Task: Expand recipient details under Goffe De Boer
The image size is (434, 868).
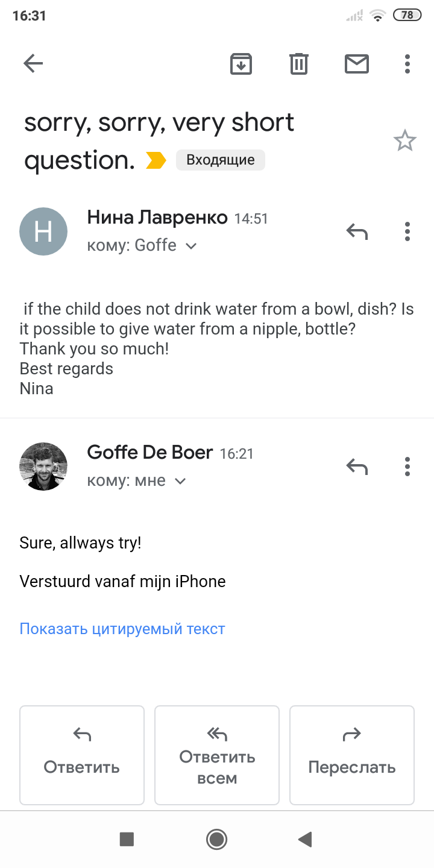Action: click(180, 481)
